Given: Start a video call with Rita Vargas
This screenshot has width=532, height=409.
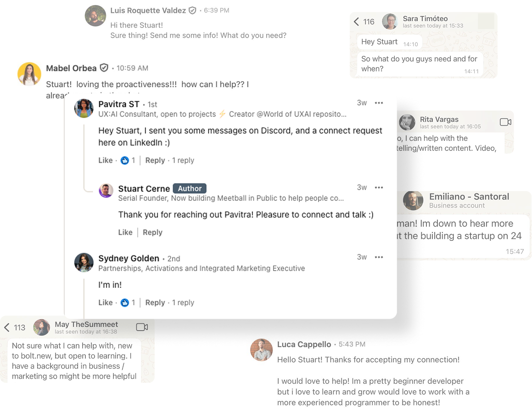Looking at the screenshot, I should click(505, 122).
